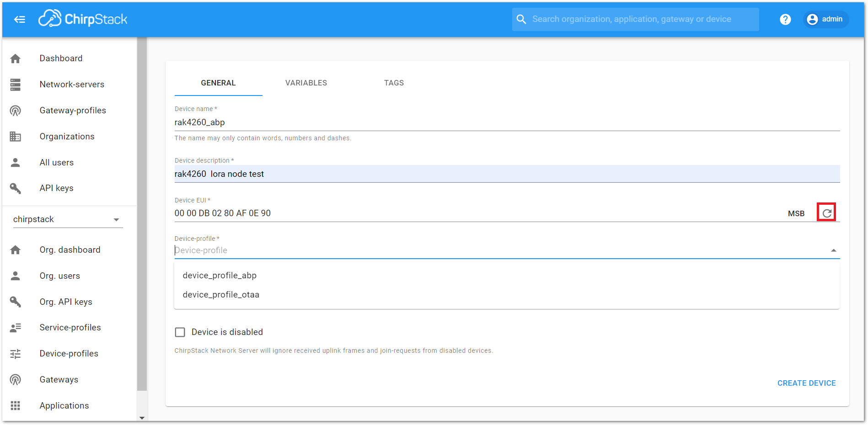Click the Service-profiles icon

click(x=16, y=328)
